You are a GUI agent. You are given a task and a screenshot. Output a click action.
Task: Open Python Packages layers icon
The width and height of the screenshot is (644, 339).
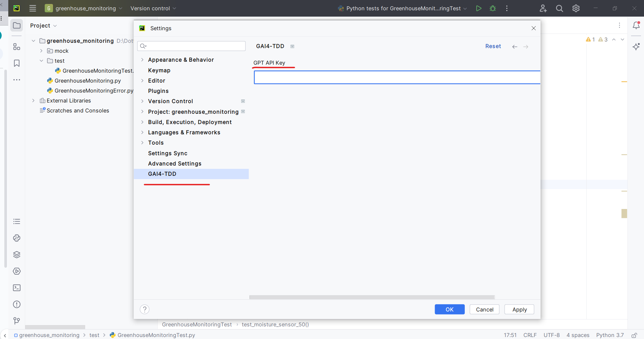17,254
